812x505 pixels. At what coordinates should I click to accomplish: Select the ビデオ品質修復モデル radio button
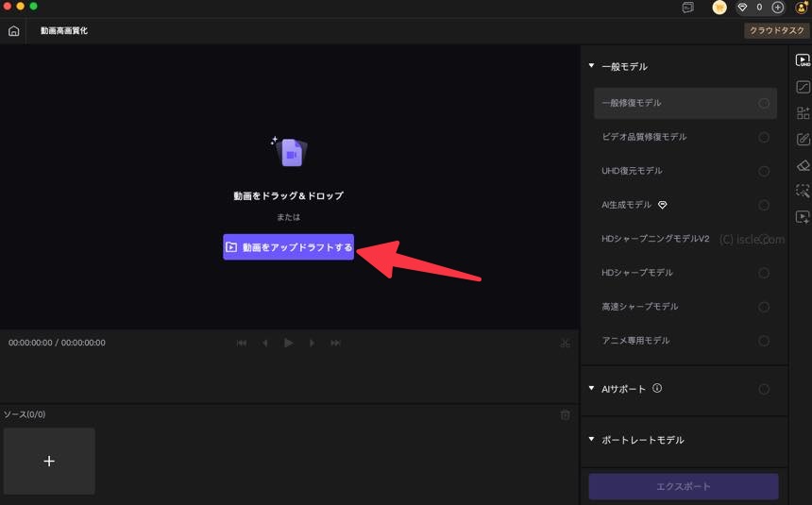[x=764, y=137]
